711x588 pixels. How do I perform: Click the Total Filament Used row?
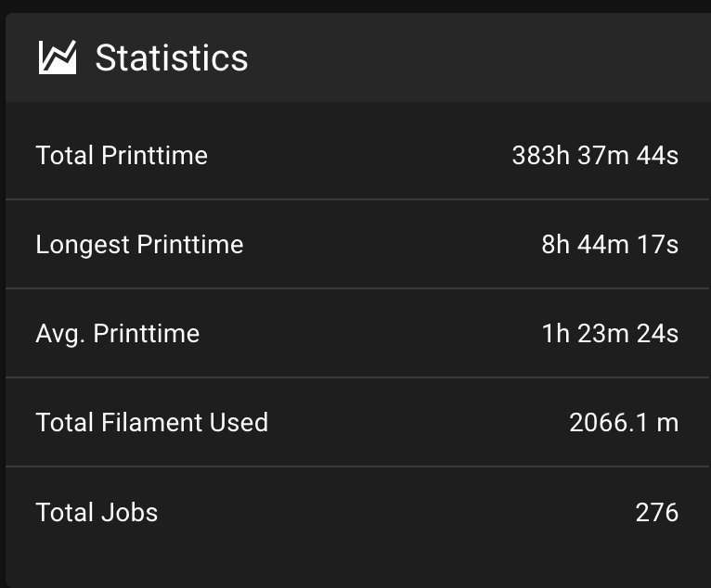tap(358, 422)
